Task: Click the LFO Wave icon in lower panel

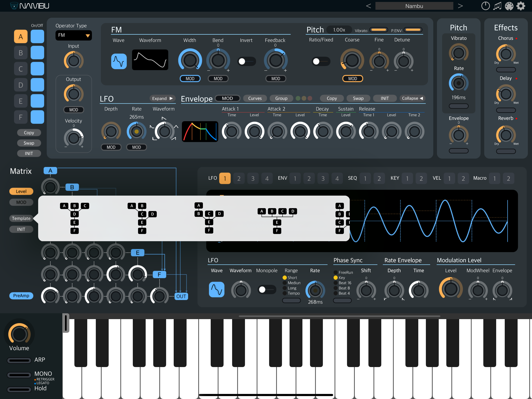Action: (217, 290)
